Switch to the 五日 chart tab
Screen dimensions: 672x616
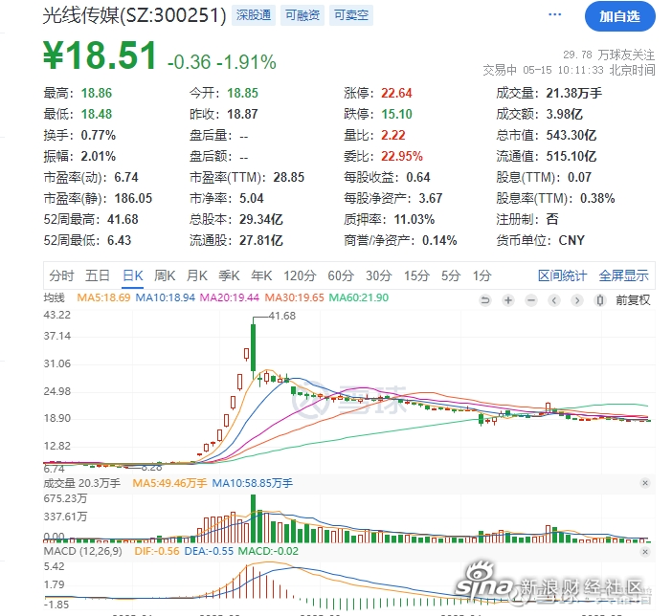click(98, 275)
